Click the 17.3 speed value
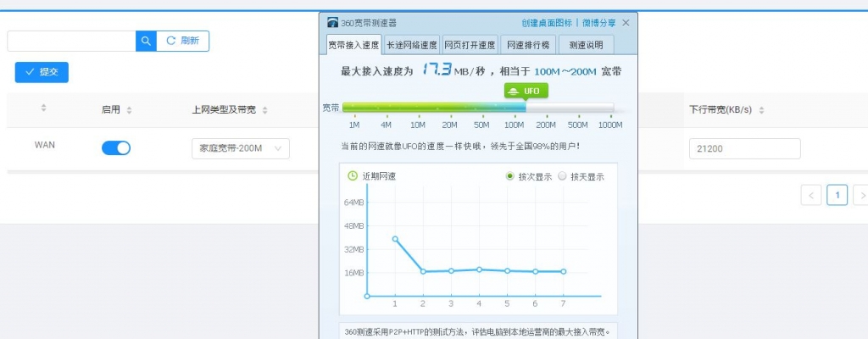The image size is (868, 339). pos(437,69)
